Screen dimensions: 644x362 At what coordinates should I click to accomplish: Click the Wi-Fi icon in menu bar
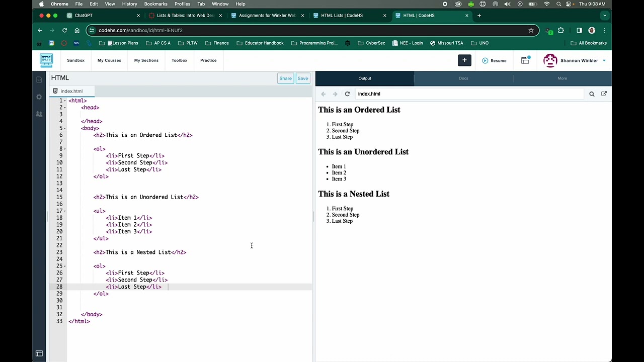point(547,4)
